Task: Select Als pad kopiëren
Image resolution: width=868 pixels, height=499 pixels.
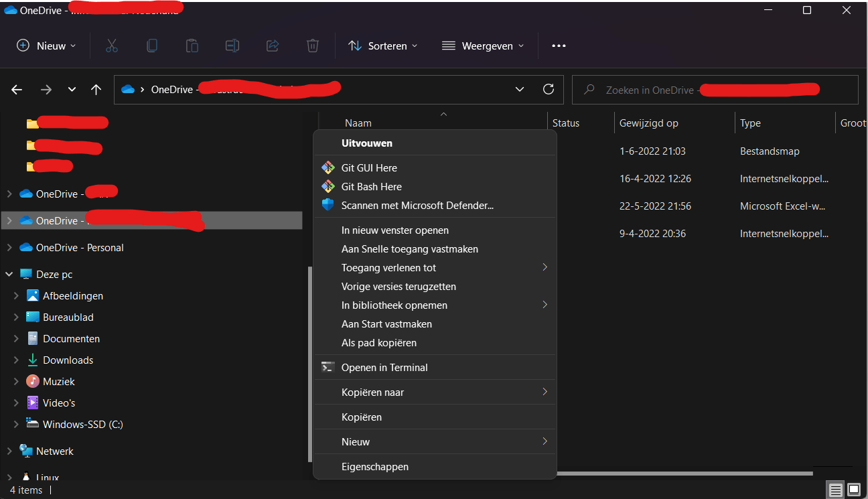Action: click(435, 342)
